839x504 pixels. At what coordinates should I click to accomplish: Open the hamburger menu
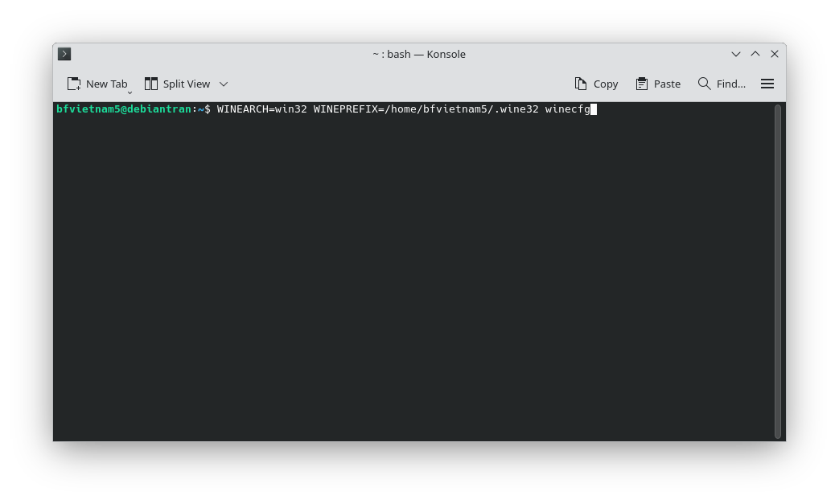[x=767, y=84]
